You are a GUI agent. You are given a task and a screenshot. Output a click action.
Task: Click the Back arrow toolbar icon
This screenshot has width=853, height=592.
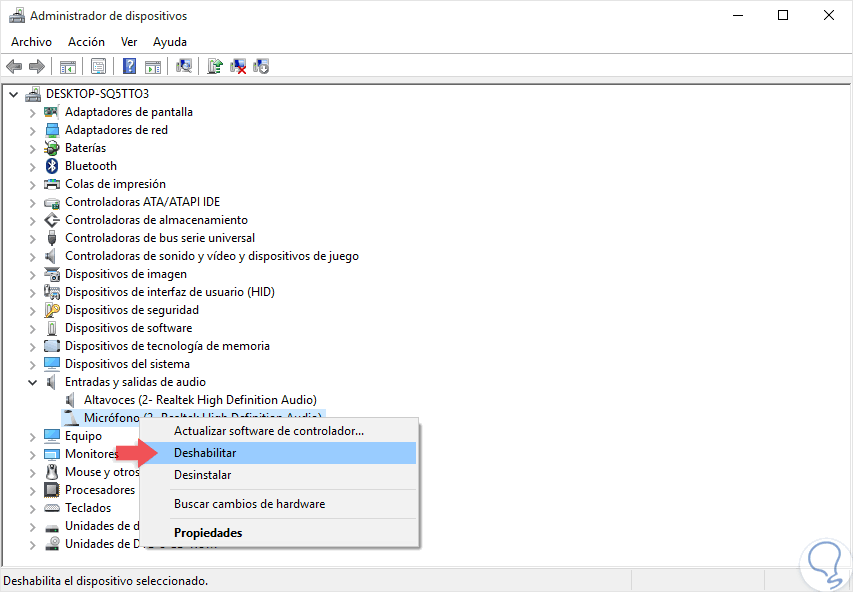[x=14, y=67]
